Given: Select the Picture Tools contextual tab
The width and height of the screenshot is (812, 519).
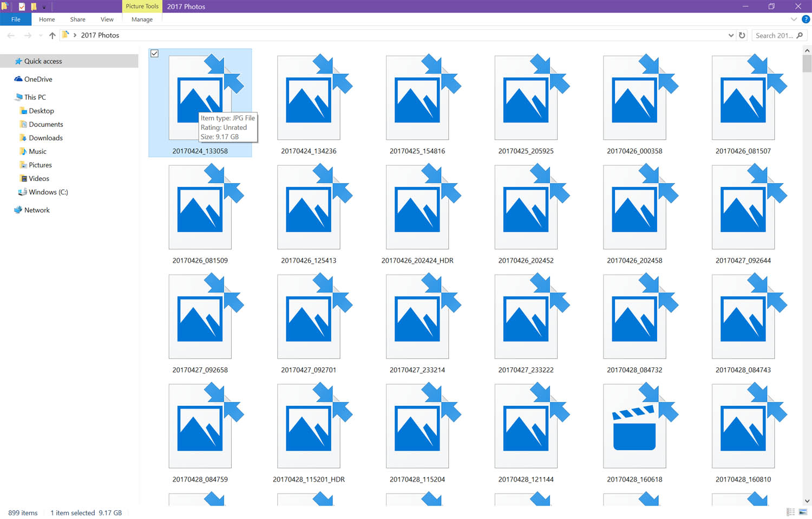Looking at the screenshot, I should pos(142,7).
